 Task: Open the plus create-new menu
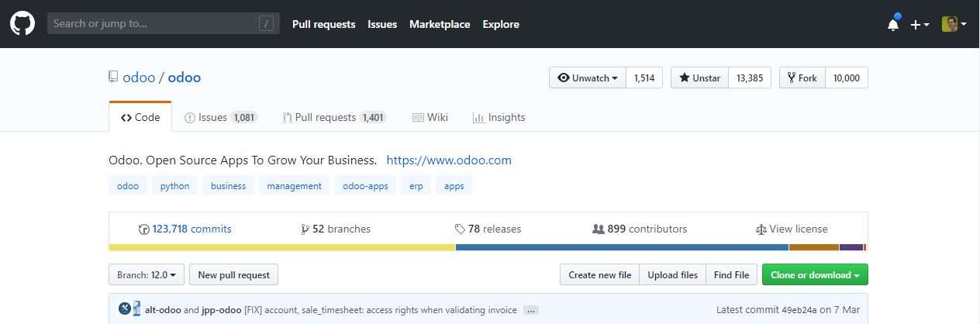(x=920, y=24)
